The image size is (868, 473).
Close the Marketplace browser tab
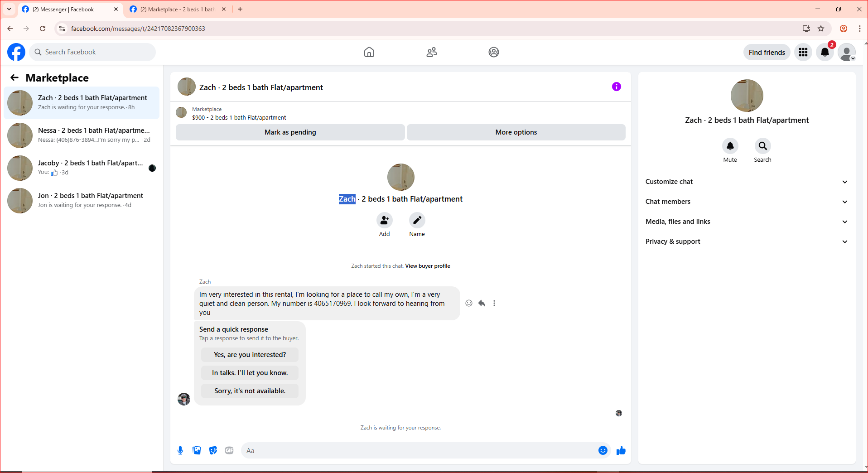tap(224, 9)
